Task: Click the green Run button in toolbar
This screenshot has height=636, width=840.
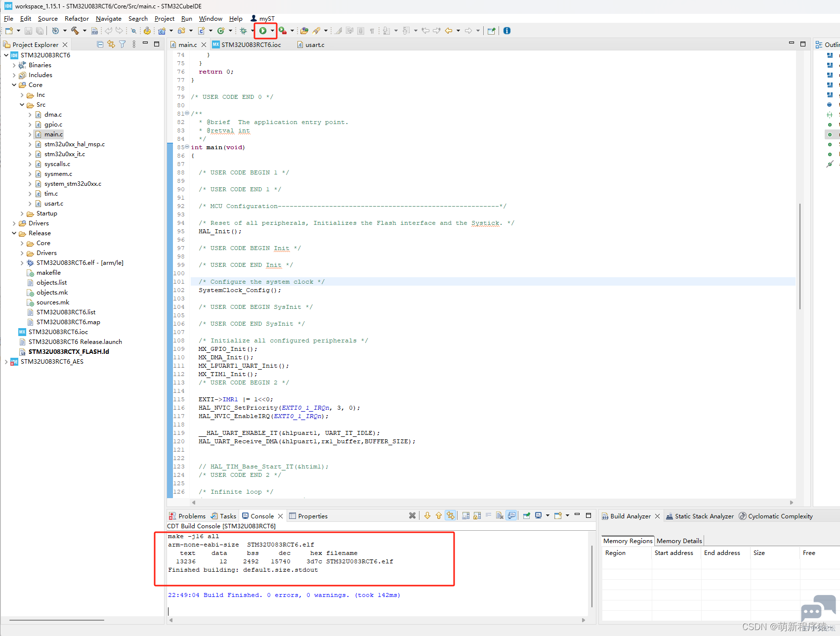Action: tap(263, 31)
